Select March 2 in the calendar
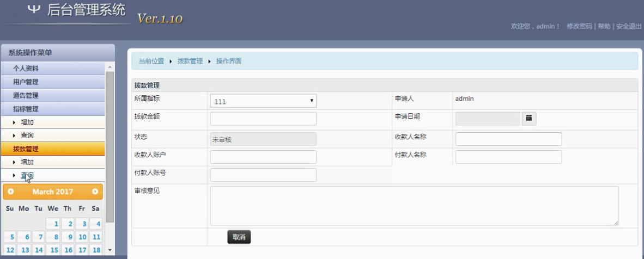The width and height of the screenshot is (644, 259). (68, 224)
